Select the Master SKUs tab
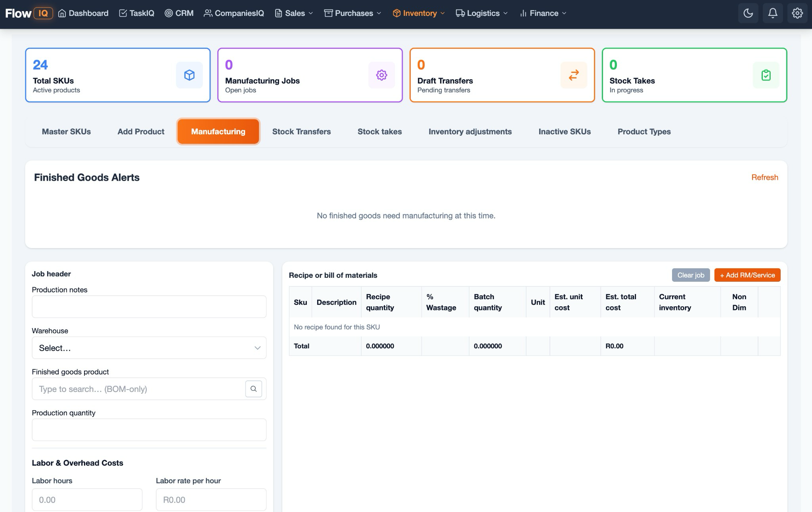812x512 pixels. (x=66, y=131)
